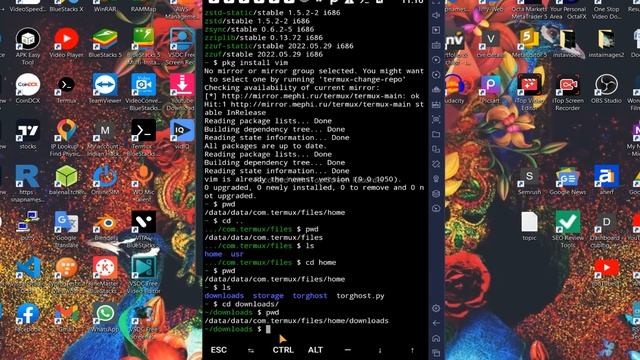Open APK Easy Tool desktop icon
The width and height of the screenshot is (640, 360).
[x=28, y=46]
